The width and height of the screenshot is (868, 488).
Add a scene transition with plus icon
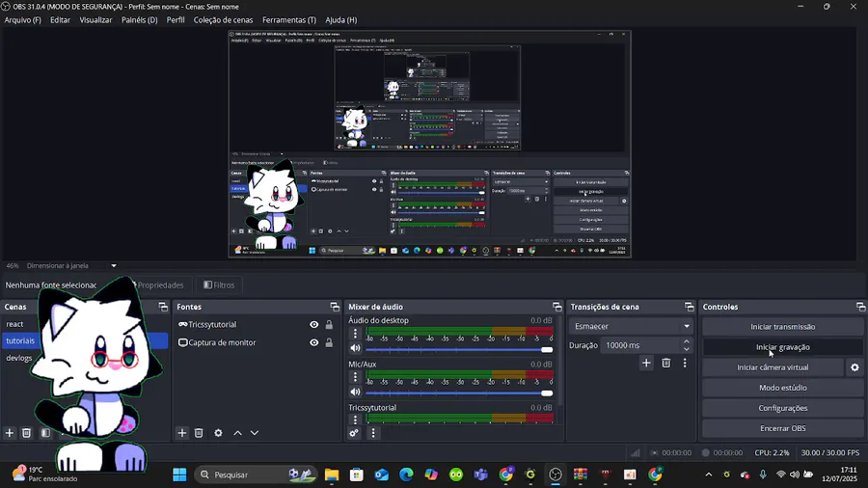click(x=646, y=363)
